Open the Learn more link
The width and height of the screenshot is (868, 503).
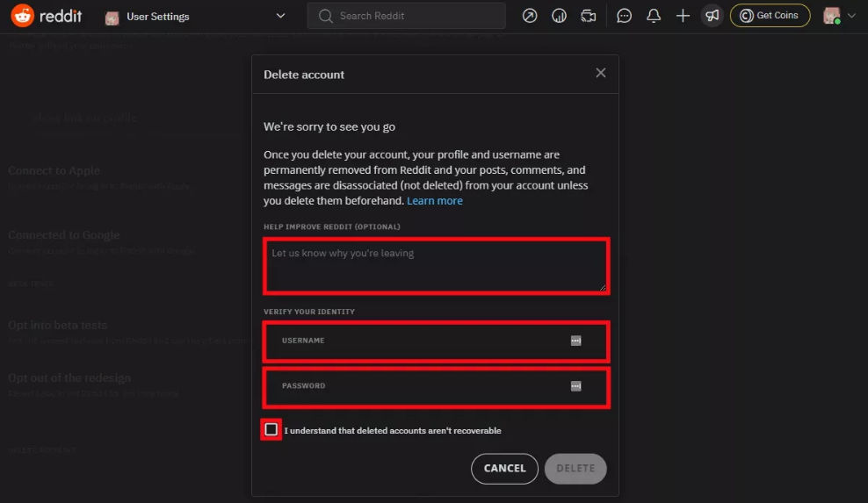pos(435,201)
